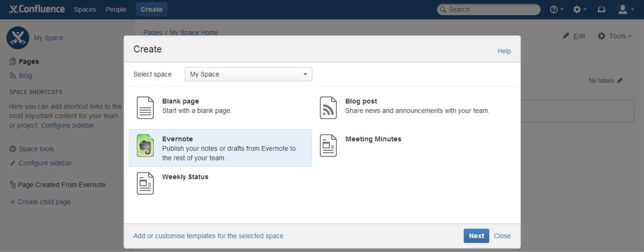Click the Configure sidebar link below Space tools

pyautogui.click(x=45, y=163)
